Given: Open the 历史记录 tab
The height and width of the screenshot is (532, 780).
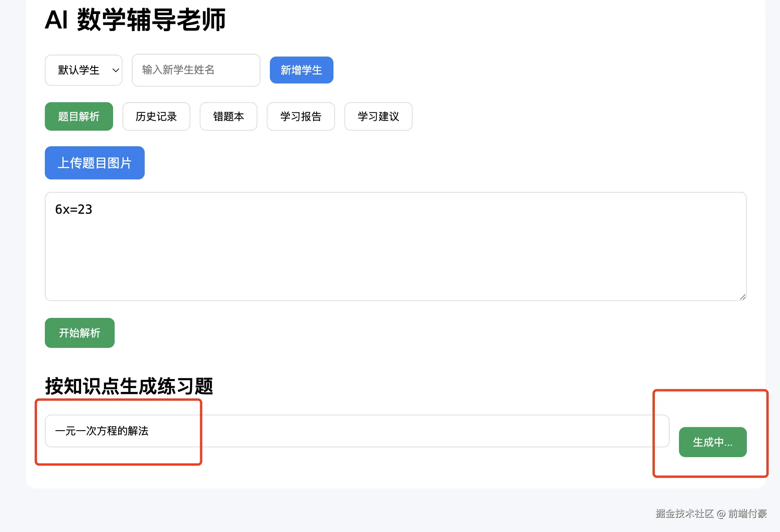Looking at the screenshot, I should (156, 117).
